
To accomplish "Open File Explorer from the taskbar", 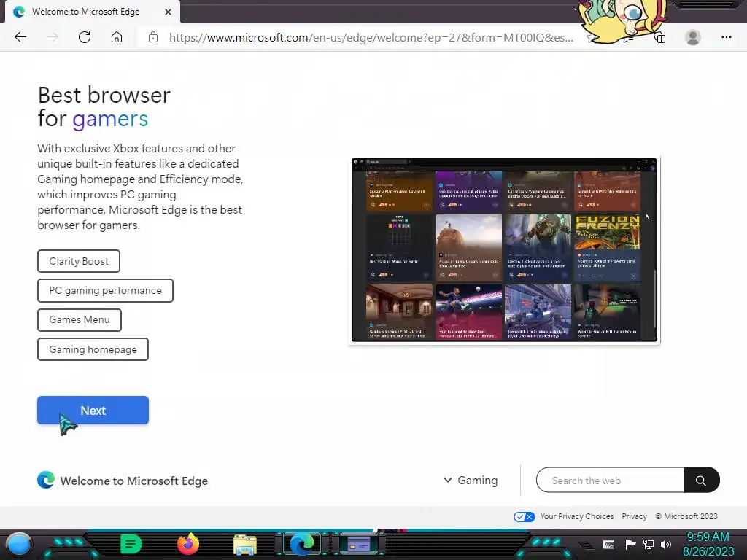I will 245,545.
